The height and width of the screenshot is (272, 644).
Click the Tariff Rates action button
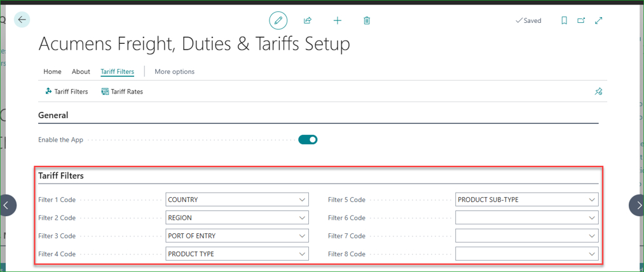pos(122,92)
